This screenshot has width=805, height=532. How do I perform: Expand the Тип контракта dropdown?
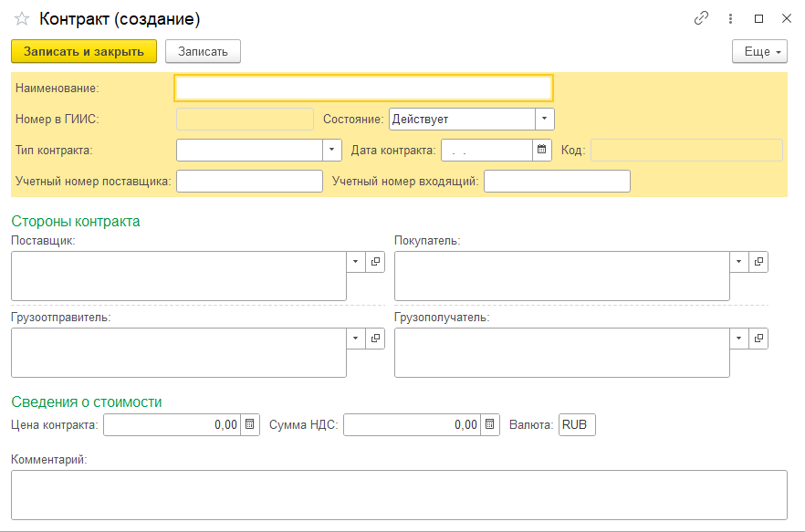pos(332,150)
